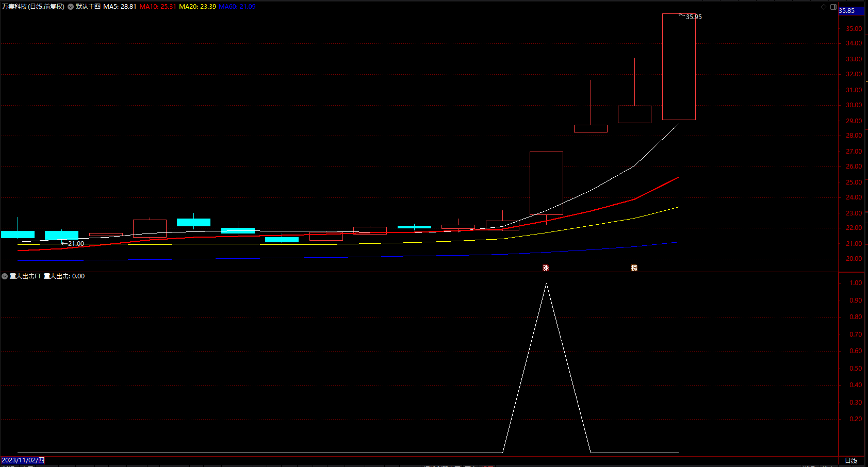This screenshot has height=467, width=868.
Task: Click the 20.00 price axis label
Action: click(x=854, y=259)
